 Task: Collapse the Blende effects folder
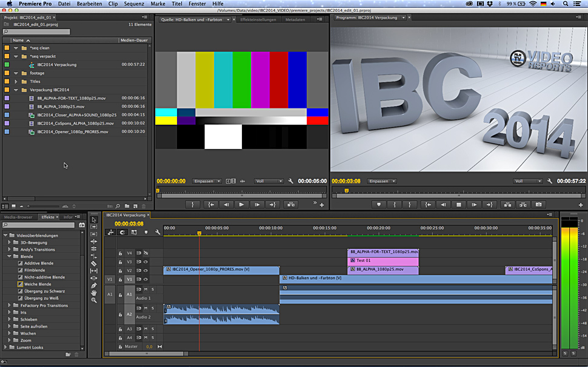(x=10, y=256)
